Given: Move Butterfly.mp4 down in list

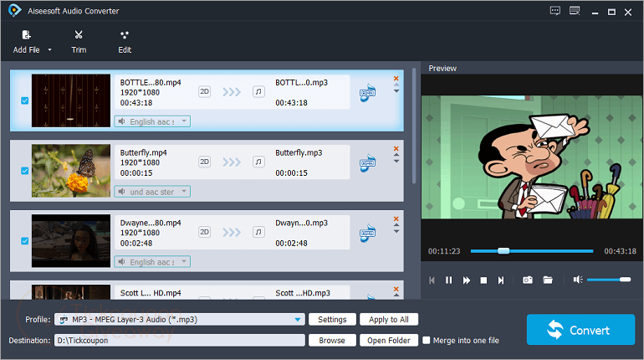Looking at the screenshot, I should coord(396,161).
